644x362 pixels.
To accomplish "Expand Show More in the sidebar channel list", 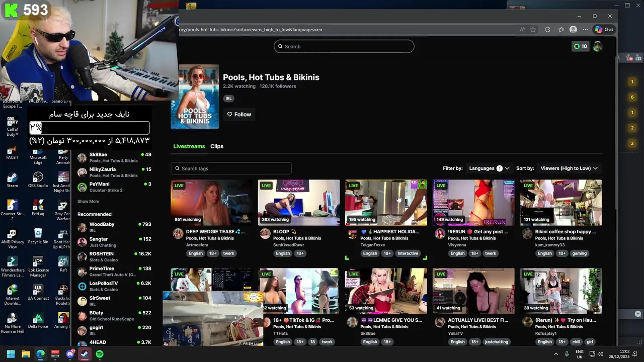I will click(x=88, y=201).
